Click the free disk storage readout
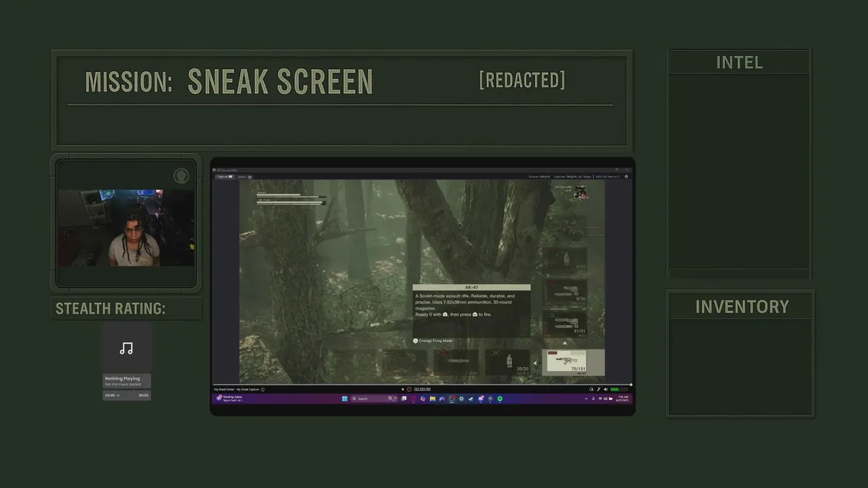The height and width of the screenshot is (488, 868). click(608, 177)
